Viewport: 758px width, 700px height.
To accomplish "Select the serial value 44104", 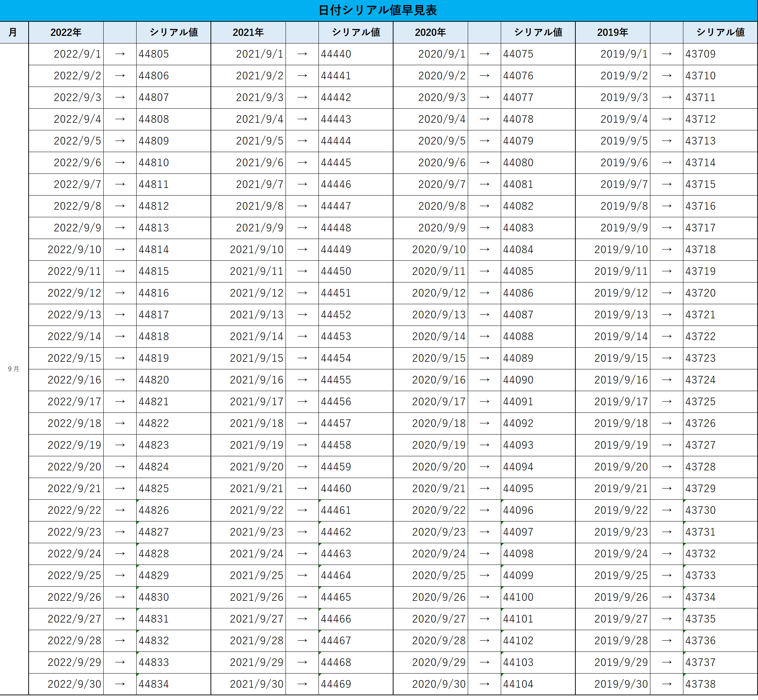I will pyautogui.click(x=538, y=684).
